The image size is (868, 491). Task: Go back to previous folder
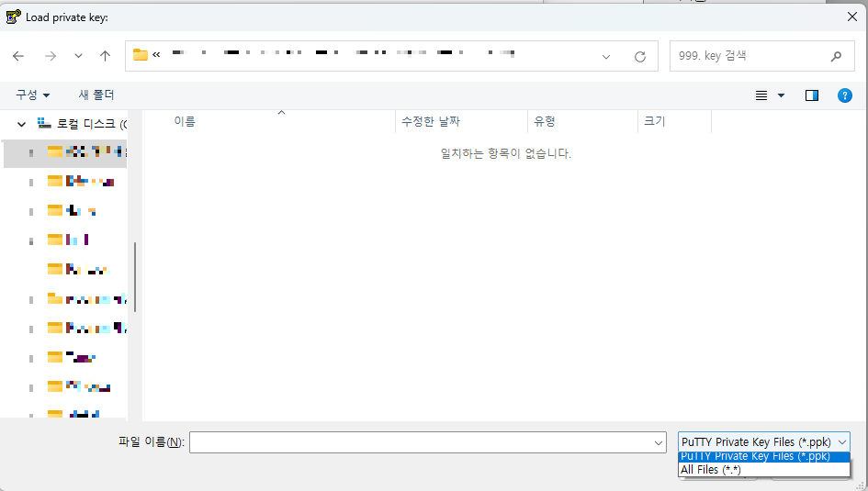tap(18, 56)
